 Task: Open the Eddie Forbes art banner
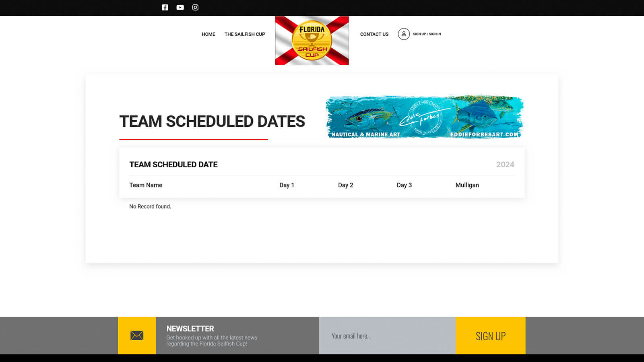(424, 117)
